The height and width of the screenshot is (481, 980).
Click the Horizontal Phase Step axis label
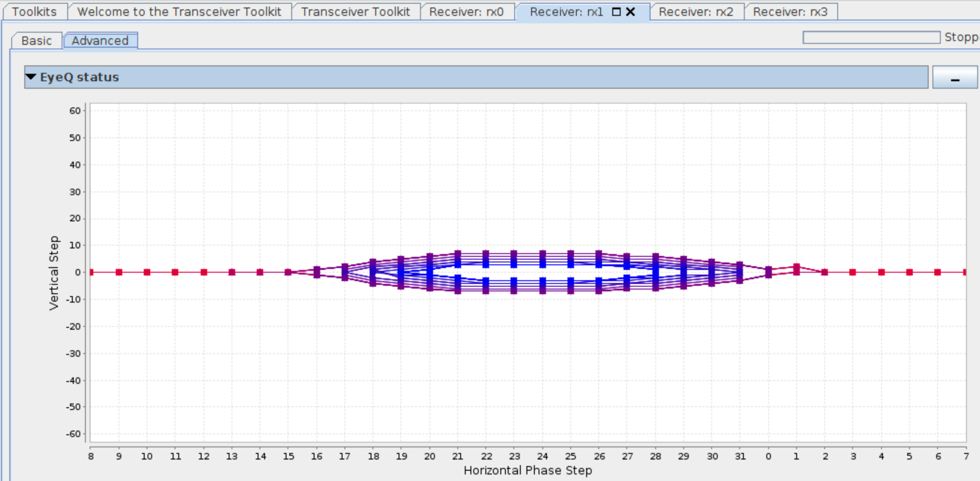(x=528, y=470)
